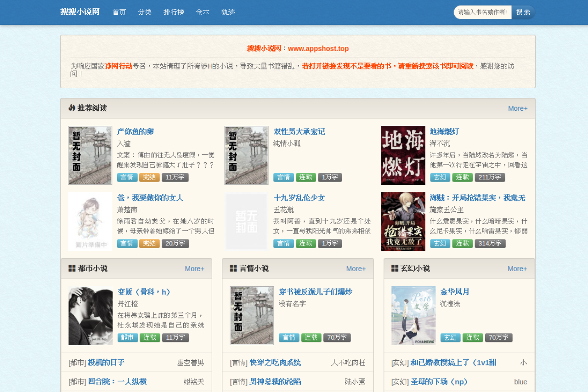Open the 金华风月 cover thumbnail
Screen dimensions: 588x392
point(413,316)
